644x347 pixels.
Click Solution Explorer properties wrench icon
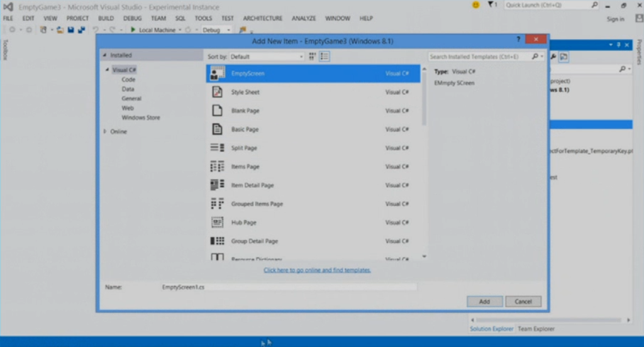pos(553,57)
